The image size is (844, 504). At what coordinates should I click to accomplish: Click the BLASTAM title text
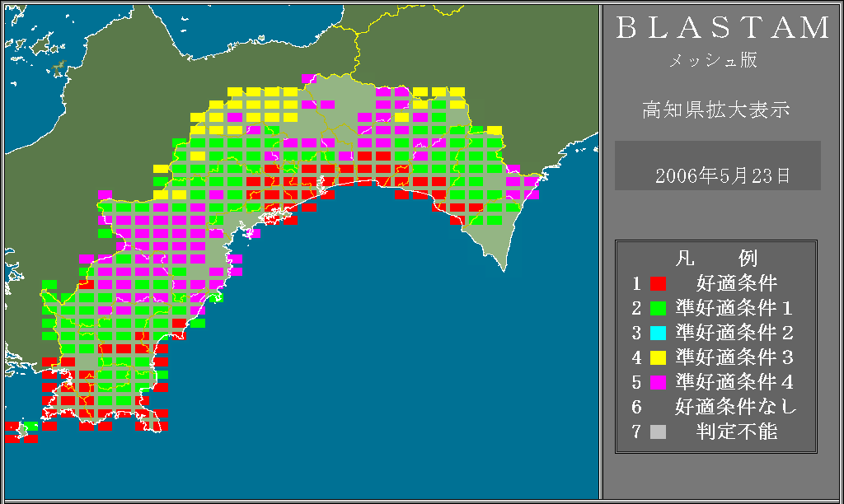coord(723,28)
